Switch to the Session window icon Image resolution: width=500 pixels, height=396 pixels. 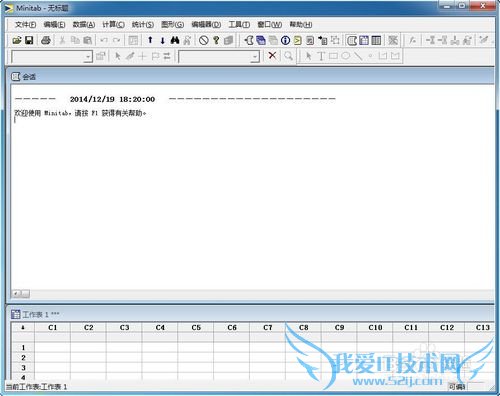[x=352, y=40]
